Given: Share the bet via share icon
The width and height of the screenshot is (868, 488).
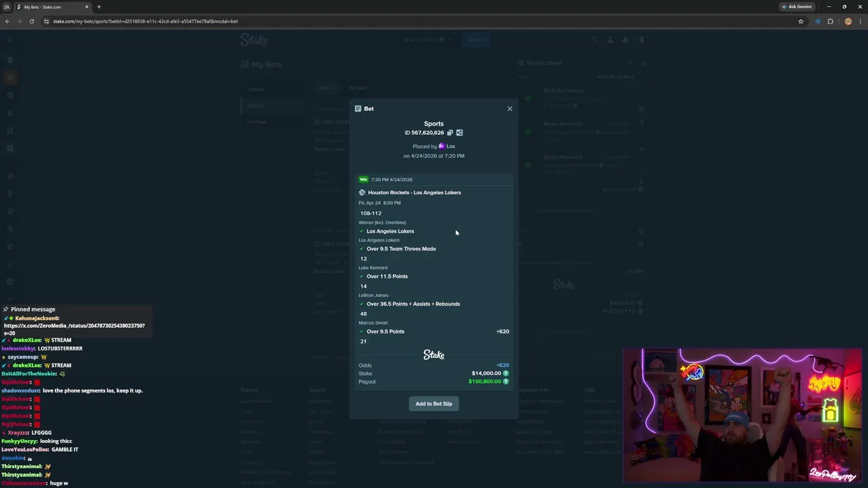Looking at the screenshot, I should [459, 133].
